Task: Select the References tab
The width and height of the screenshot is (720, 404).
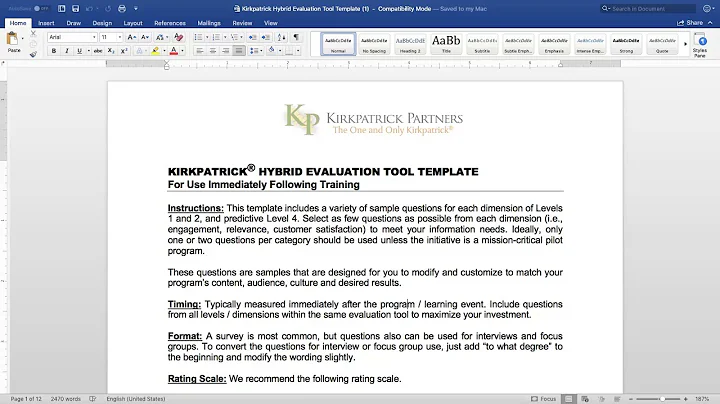Action: 170,23
